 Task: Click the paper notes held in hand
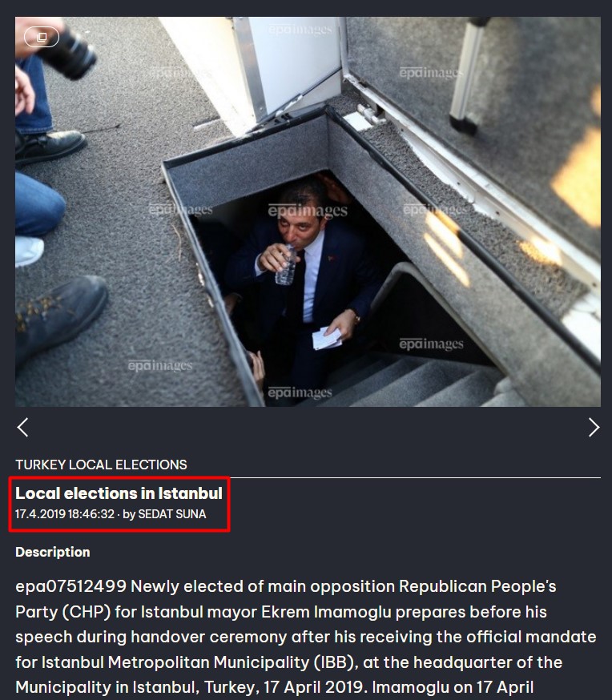coord(326,339)
